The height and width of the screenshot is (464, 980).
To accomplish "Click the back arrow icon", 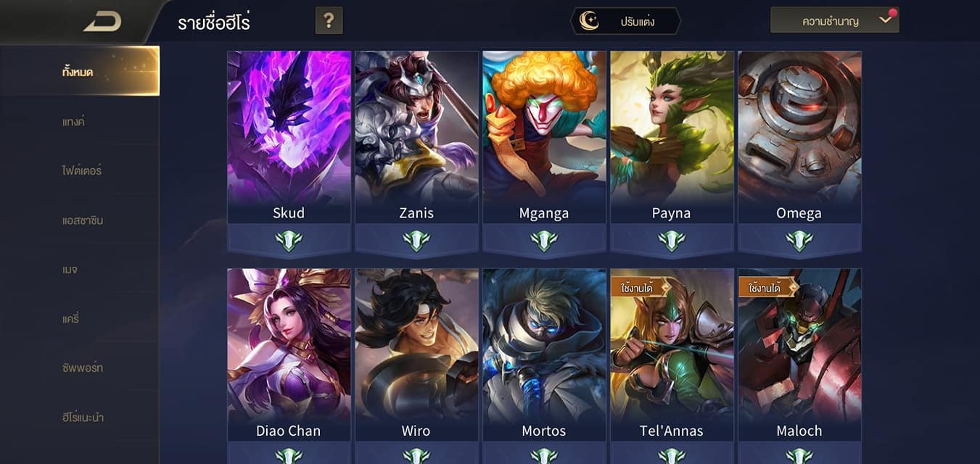I will click(102, 22).
